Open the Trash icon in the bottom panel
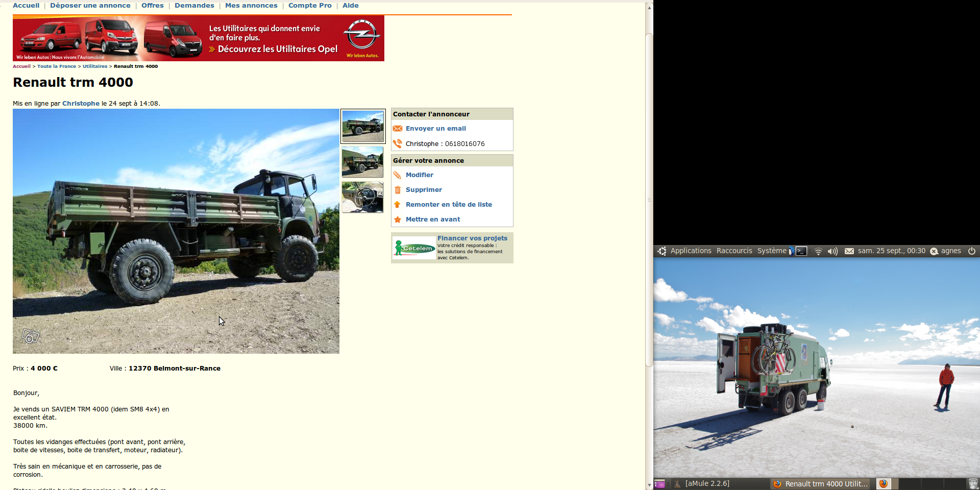 click(973, 484)
